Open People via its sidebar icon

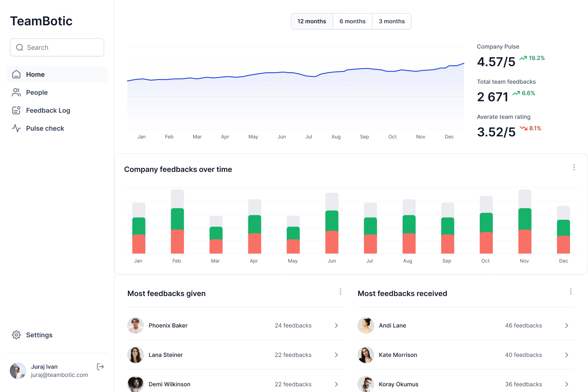pyautogui.click(x=16, y=92)
